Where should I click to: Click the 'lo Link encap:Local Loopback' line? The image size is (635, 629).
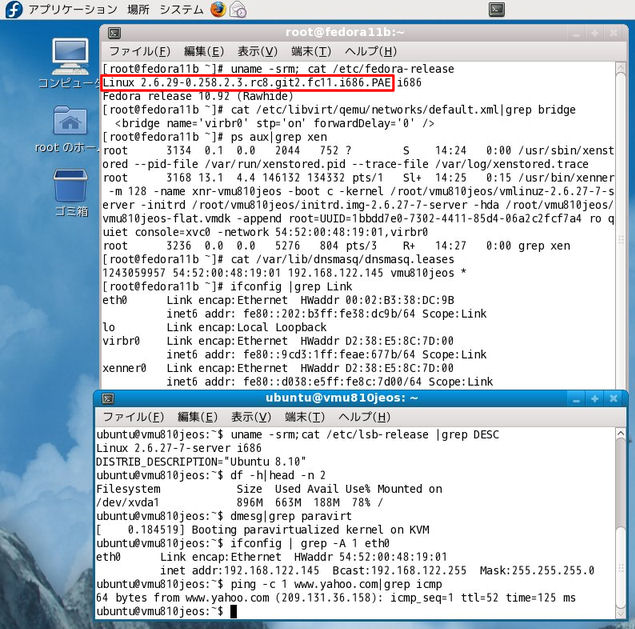click(214, 327)
